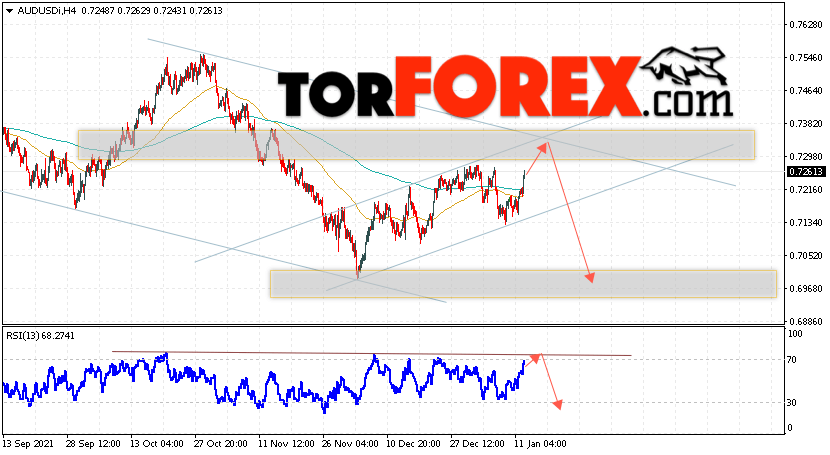This screenshot has height=455, width=830.
Task: Select price axis value 0.72980
Action: (x=806, y=157)
